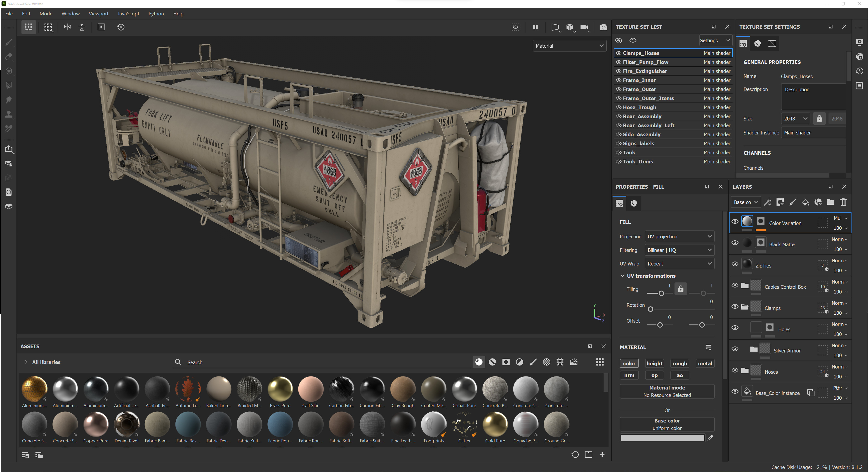Toggle visibility of the Clamps_Hoses texture set

[x=619, y=53]
